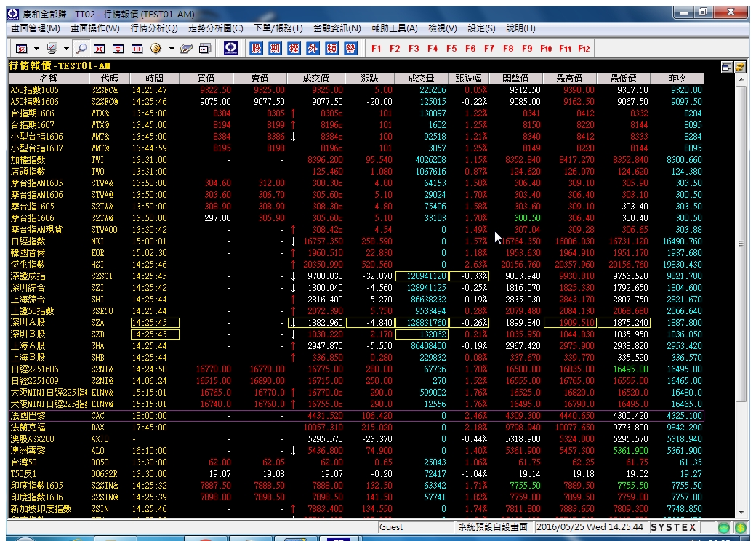Select the 法國巴黎 row

[x=356, y=416]
